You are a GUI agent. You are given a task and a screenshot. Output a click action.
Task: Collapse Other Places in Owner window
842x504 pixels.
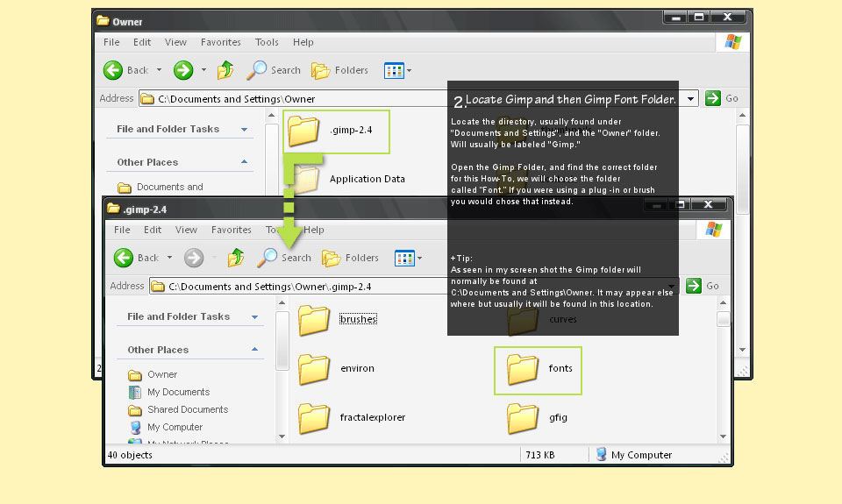click(x=245, y=161)
